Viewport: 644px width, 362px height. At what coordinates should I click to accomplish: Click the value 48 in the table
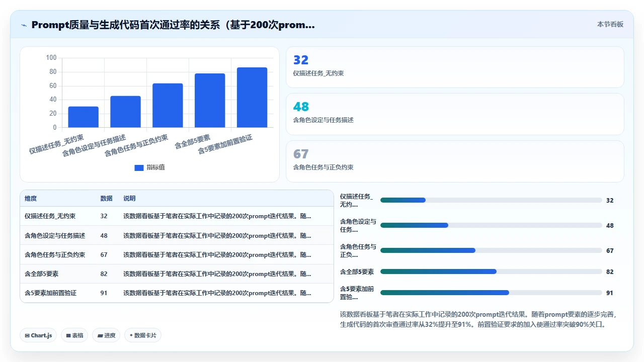click(x=104, y=235)
